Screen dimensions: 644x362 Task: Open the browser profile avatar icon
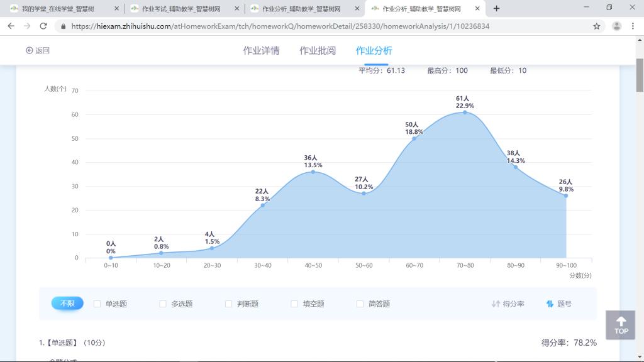pos(616,26)
